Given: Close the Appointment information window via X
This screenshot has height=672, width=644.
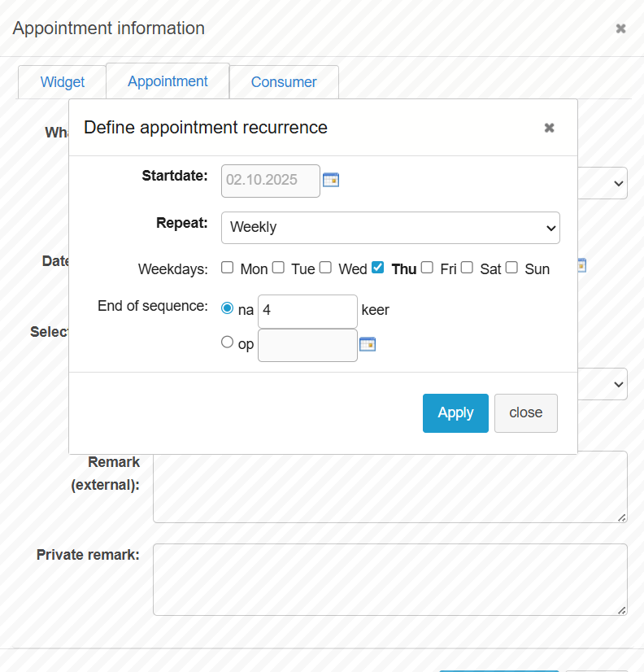Looking at the screenshot, I should coord(620,28).
